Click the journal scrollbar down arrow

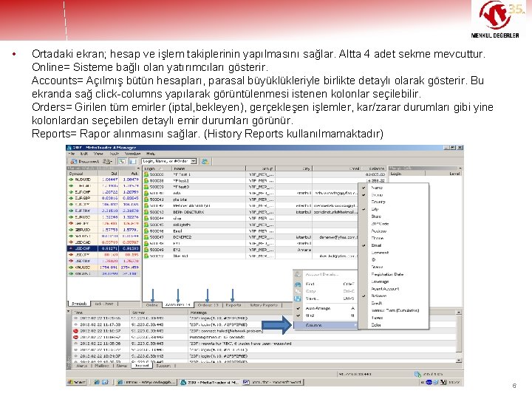pos(459,361)
